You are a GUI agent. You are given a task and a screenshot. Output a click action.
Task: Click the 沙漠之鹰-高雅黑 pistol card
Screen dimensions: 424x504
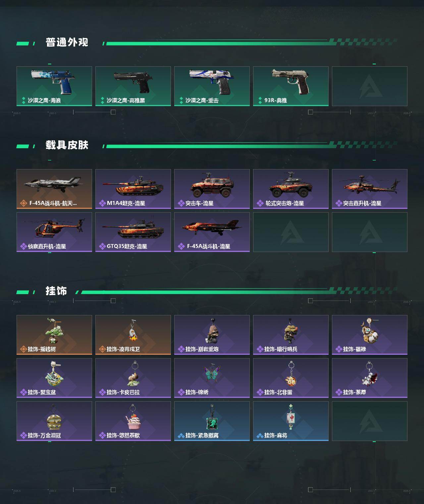[x=133, y=86]
